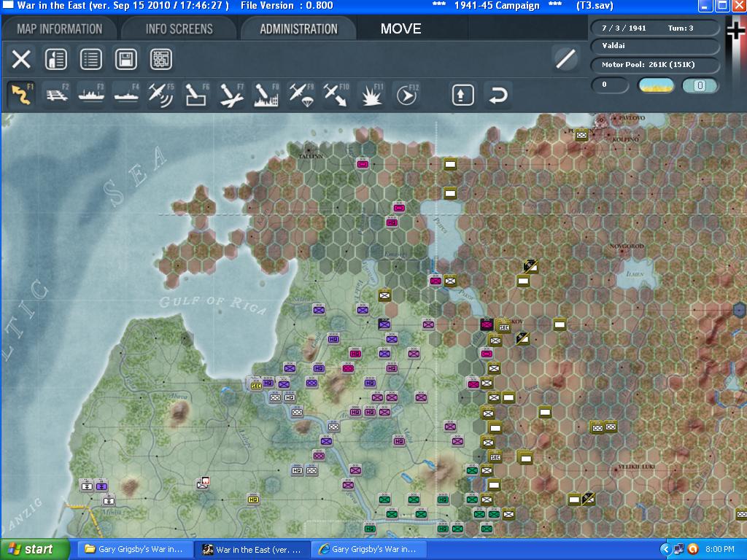Select F8 Bomb City mode icon
The height and width of the screenshot is (560, 747).
(266, 94)
